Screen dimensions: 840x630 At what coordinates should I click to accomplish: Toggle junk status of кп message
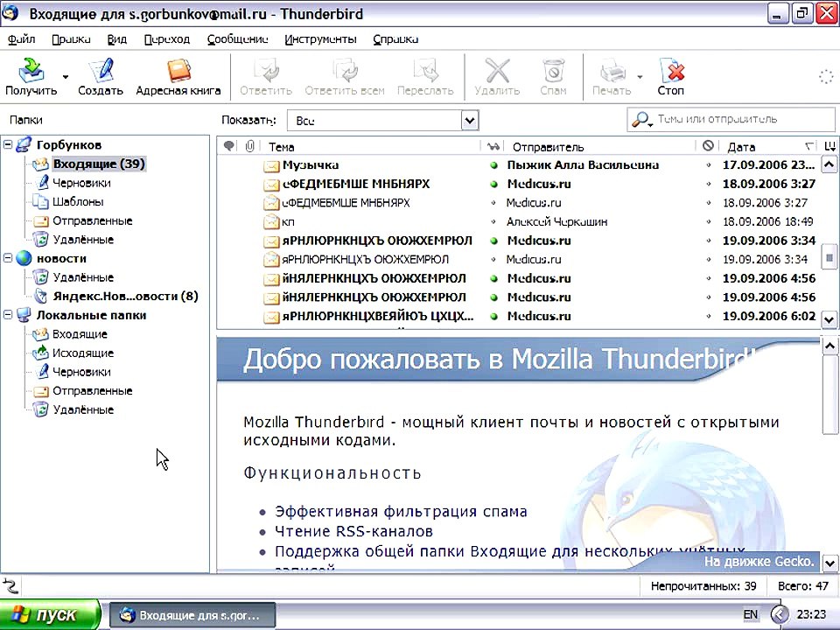(708, 221)
